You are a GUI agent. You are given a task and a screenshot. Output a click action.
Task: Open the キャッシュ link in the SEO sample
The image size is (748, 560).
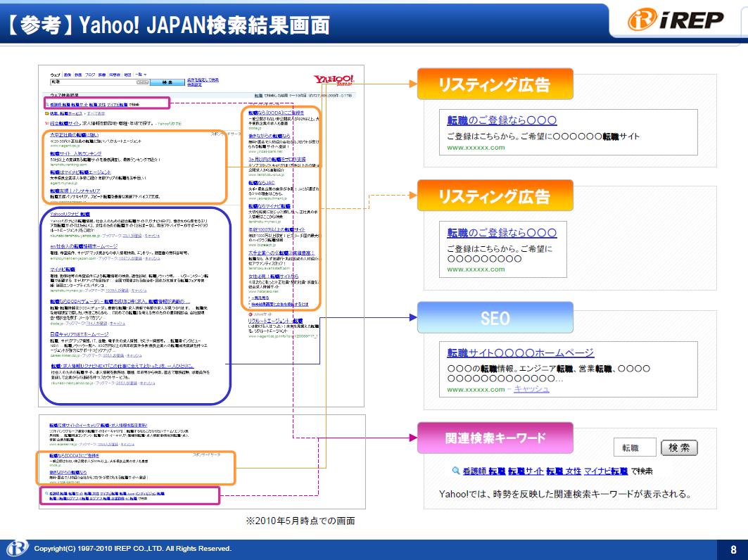(531, 389)
